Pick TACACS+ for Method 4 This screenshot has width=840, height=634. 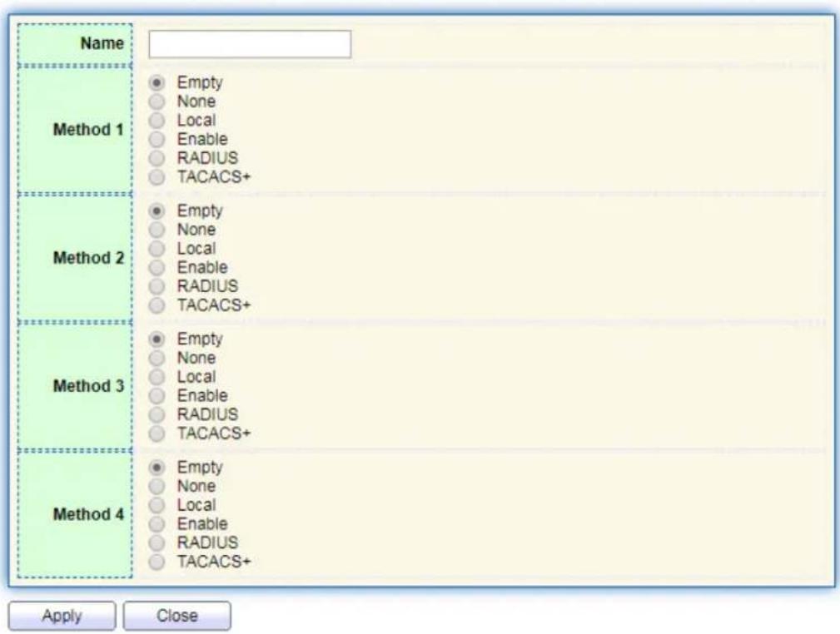tap(157, 562)
